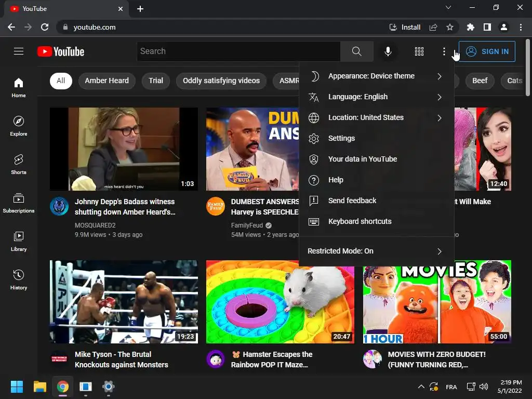This screenshot has width=532, height=399.
Task: Open Mike Tyson Brutal Knockouts title
Action: [122, 360]
